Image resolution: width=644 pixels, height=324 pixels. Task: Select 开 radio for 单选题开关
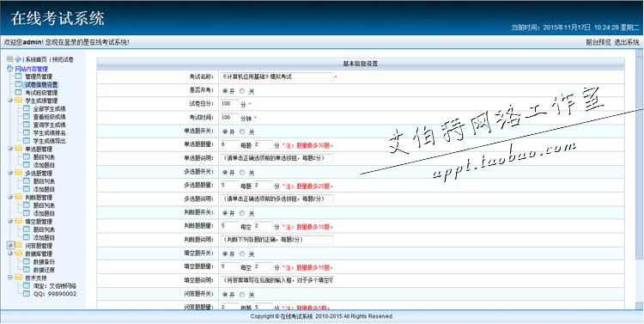coord(225,131)
